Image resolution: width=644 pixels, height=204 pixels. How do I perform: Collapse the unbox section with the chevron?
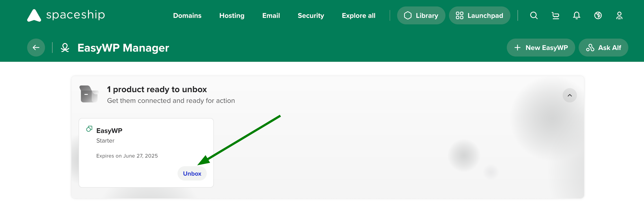point(570,95)
